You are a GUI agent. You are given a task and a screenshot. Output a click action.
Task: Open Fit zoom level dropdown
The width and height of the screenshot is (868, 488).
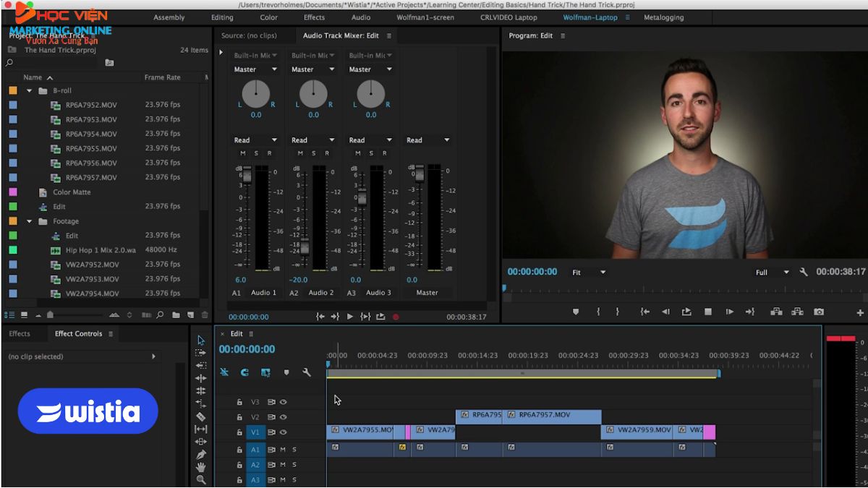click(x=589, y=273)
